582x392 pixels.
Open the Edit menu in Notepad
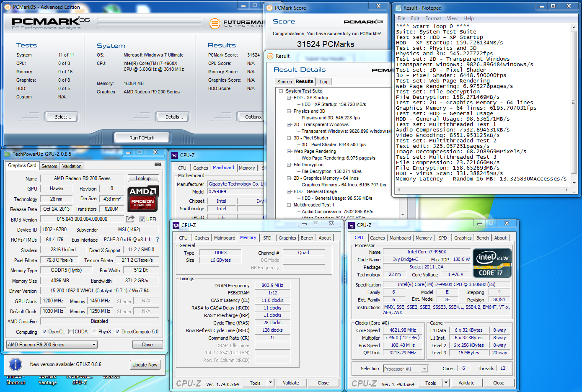click(415, 18)
